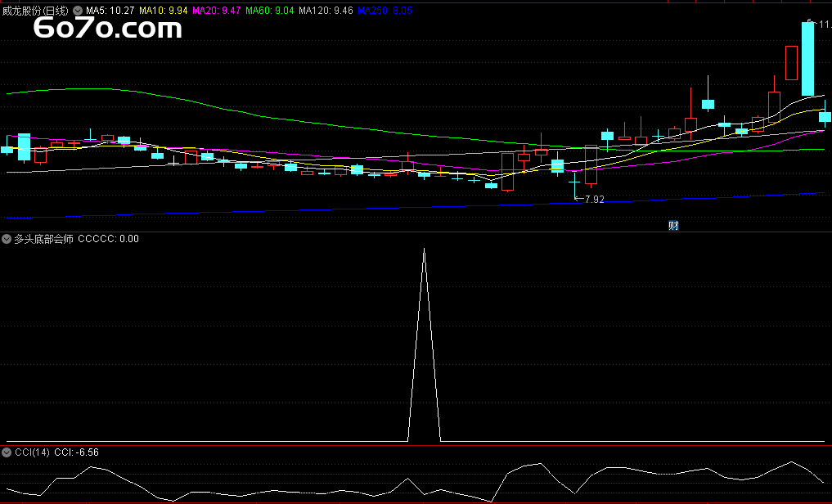Click the 财 financial marker icon
The width and height of the screenshot is (832, 504).
(x=673, y=226)
